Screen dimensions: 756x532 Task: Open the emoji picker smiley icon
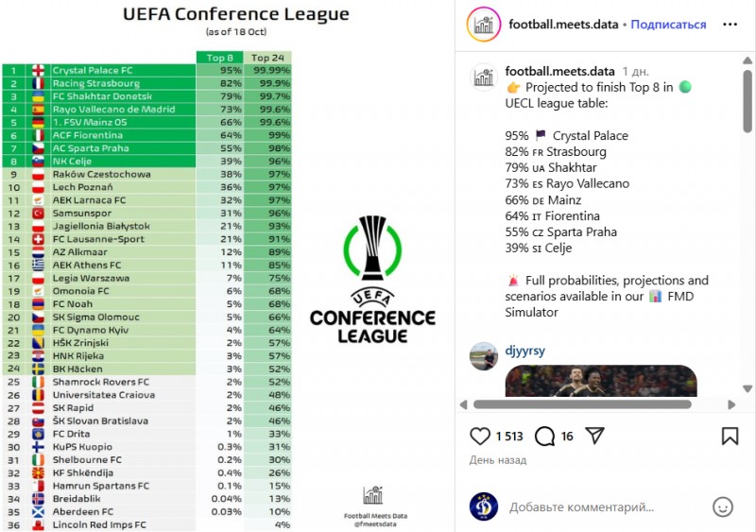tap(723, 506)
